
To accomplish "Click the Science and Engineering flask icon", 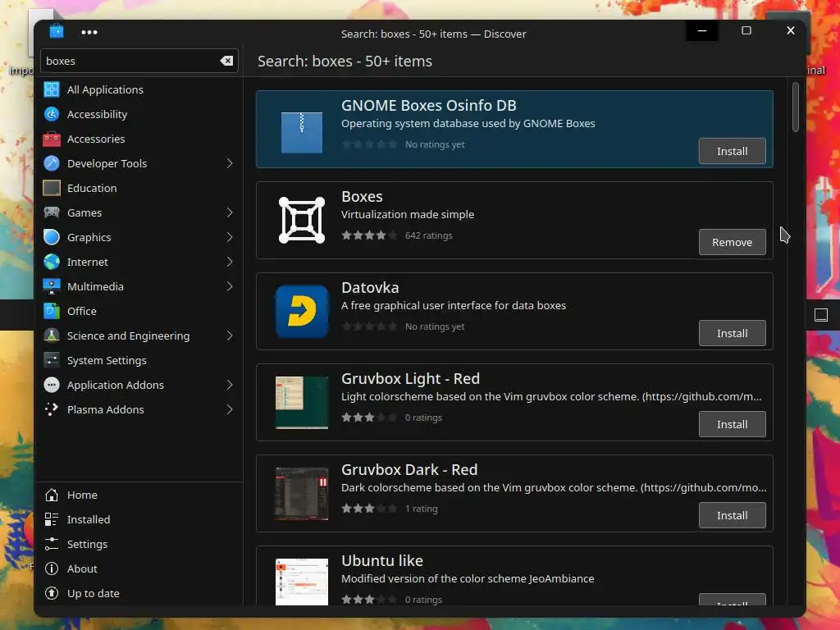I will (52, 336).
